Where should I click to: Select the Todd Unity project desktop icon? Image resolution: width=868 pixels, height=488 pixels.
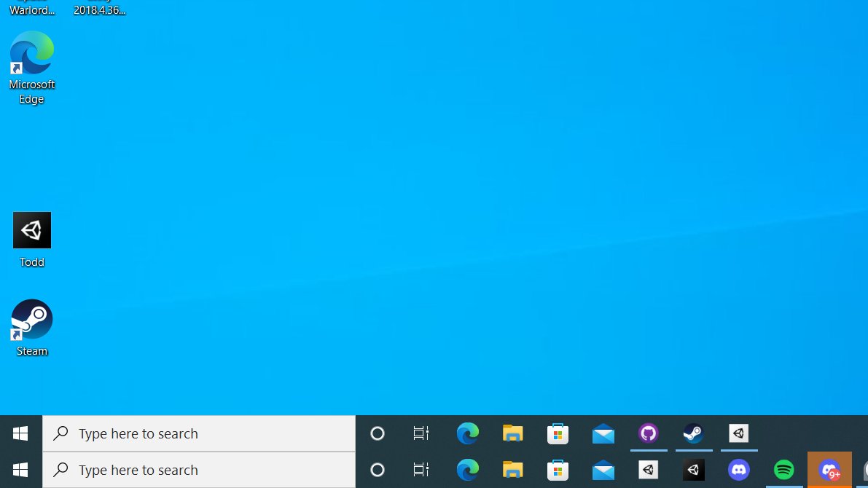click(x=31, y=240)
